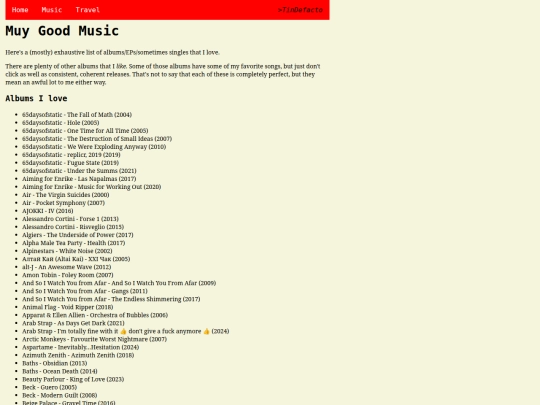
Task: Click the Muy Good Music heading
Action: coord(62,31)
